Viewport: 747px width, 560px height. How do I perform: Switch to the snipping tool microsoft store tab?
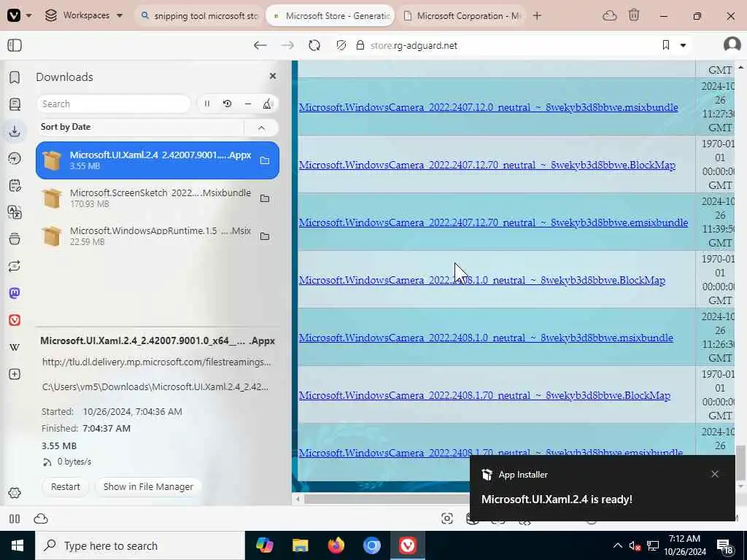point(199,16)
